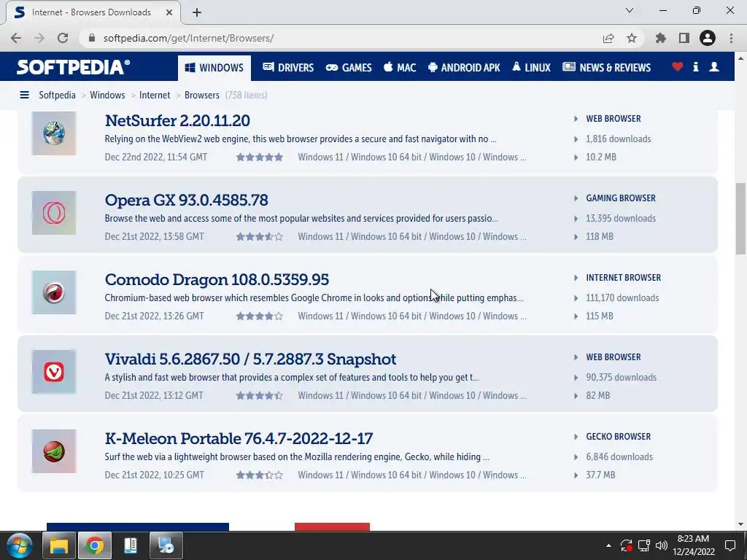Open the Windows Start button
The width and height of the screenshot is (747, 560).
click(19, 545)
